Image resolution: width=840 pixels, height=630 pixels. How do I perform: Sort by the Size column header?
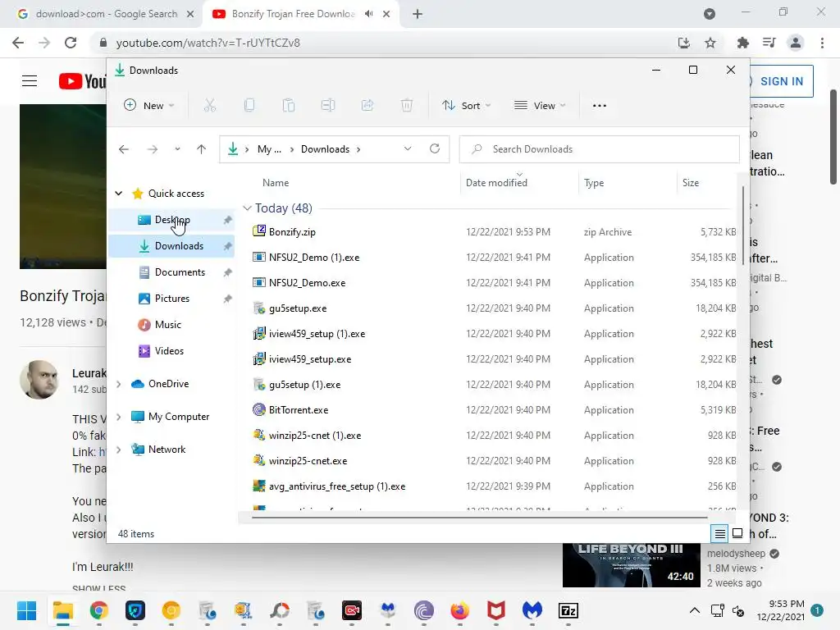pos(691,183)
